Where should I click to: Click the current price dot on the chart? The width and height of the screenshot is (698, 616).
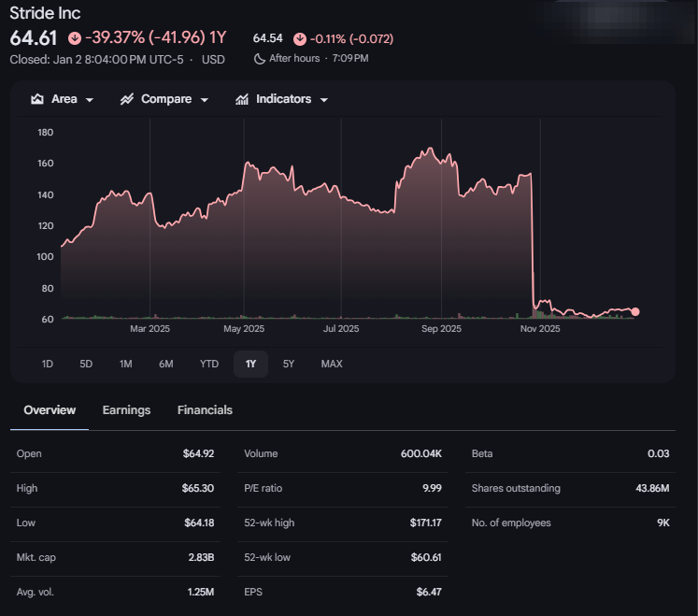[x=635, y=312]
